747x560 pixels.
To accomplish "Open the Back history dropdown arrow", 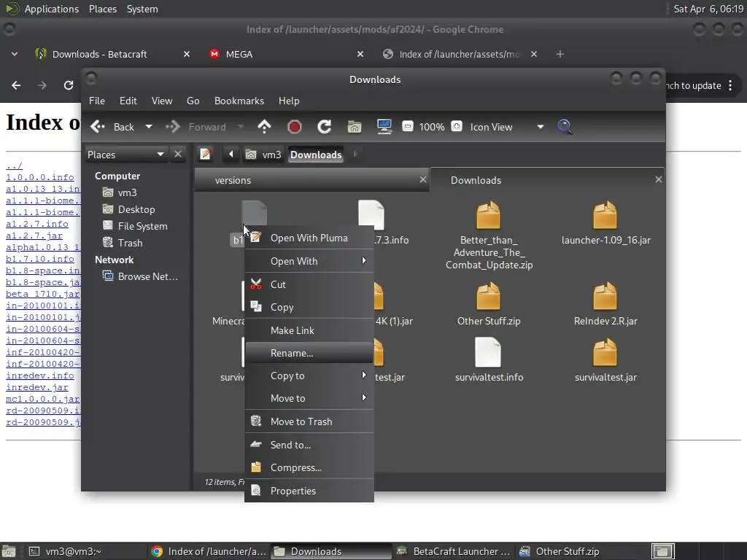I will point(149,127).
